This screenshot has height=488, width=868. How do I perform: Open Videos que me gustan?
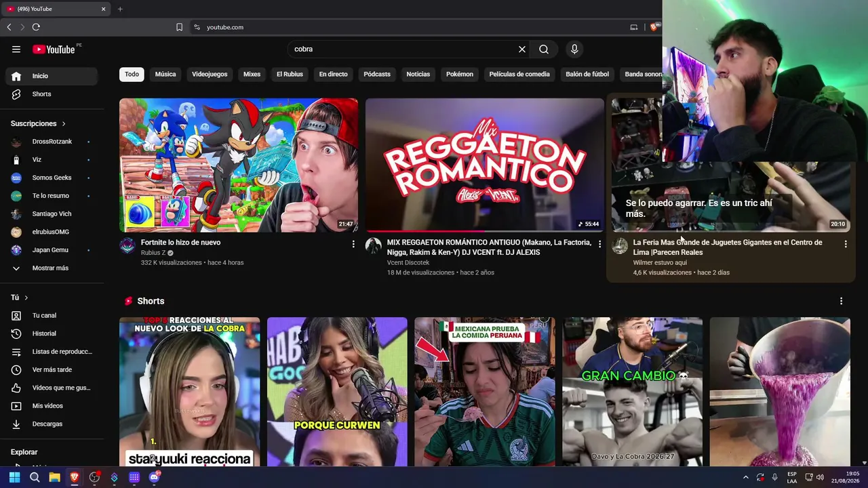pyautogui.click(x=52, y=388)
